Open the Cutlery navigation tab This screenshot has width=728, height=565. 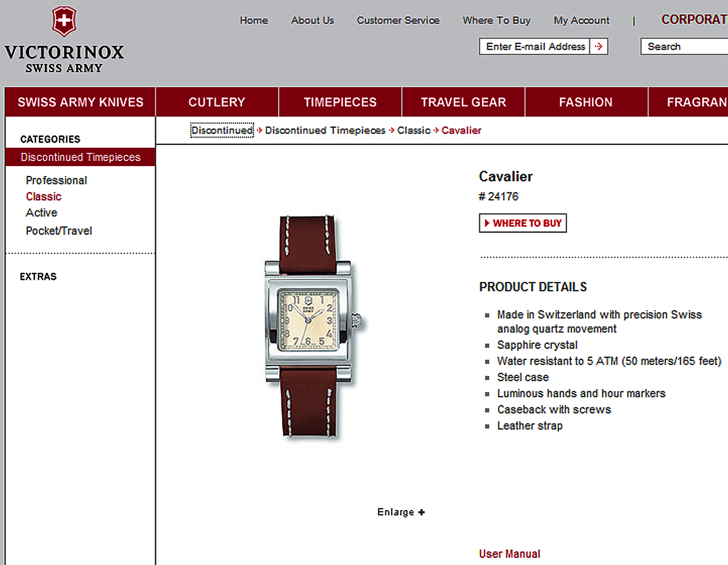[x=217, y=102]
